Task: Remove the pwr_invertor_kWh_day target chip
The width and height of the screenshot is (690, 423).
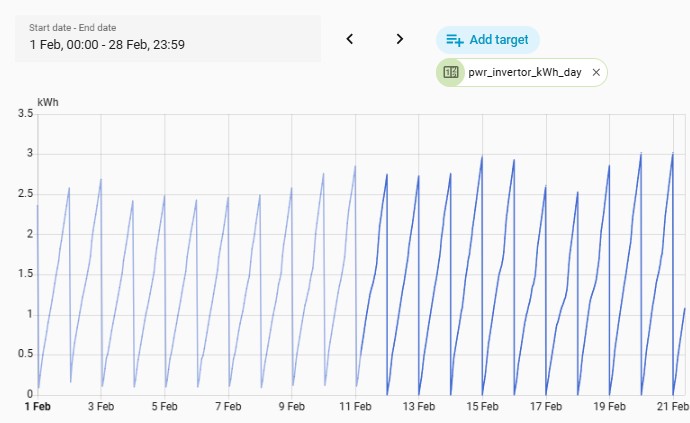Action: [596, 73]
